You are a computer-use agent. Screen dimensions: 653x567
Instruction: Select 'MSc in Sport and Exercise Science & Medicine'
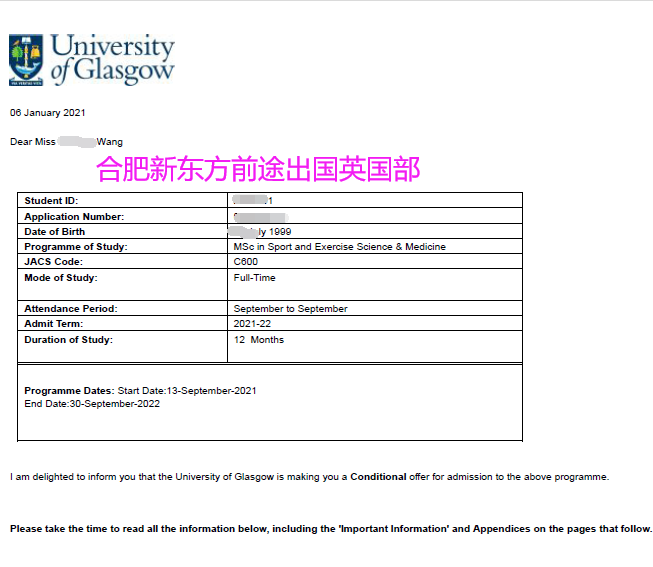point(339,247)
